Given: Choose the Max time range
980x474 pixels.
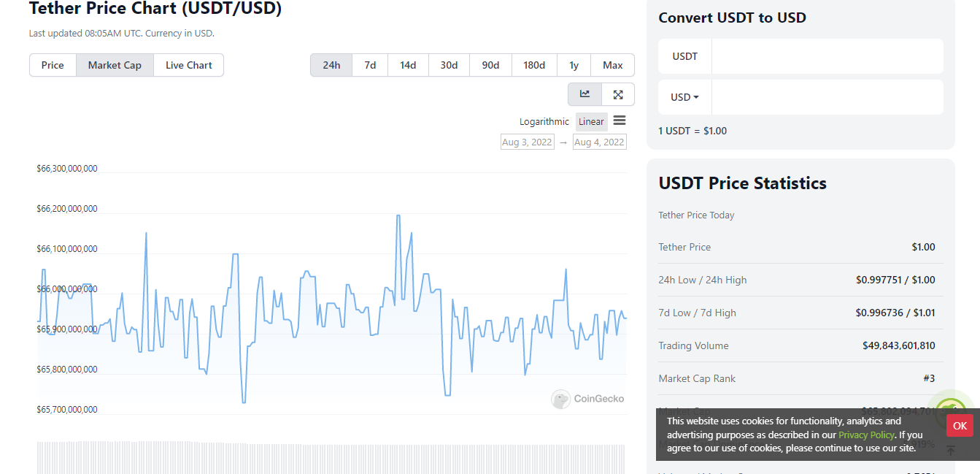Looking at the screenshot, I should coord(613,65).
